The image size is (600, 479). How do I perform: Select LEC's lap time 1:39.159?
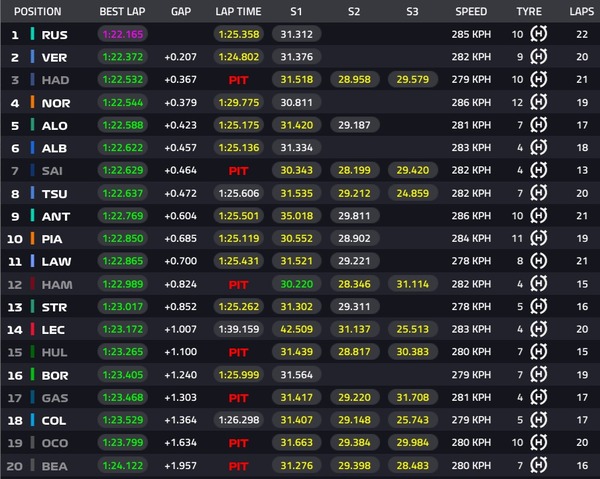pos(238,329)
